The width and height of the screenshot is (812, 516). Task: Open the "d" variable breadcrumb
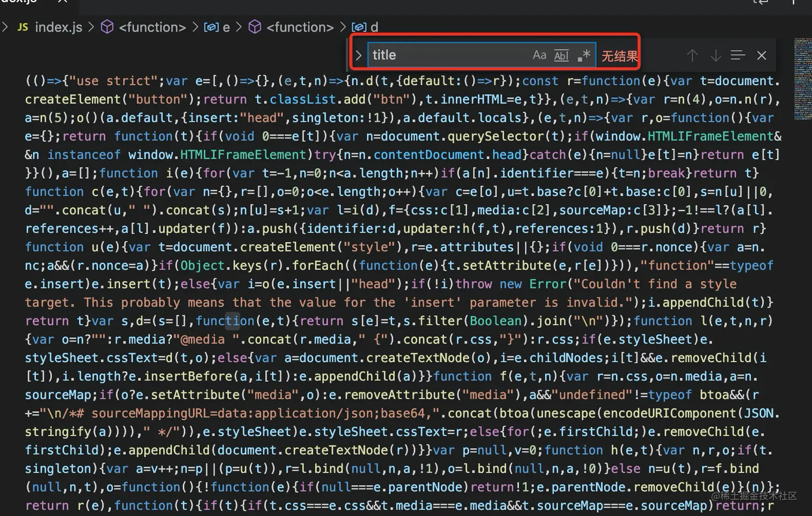click(x=374, y=27)
